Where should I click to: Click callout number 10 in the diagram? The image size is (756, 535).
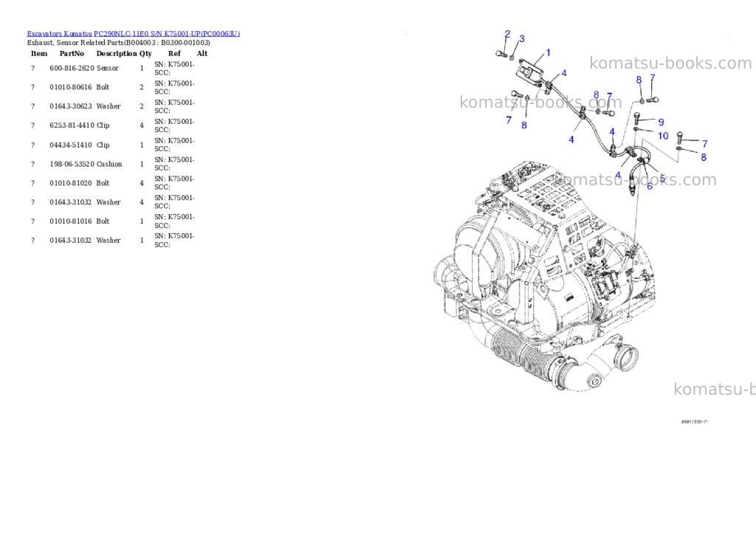663,136
